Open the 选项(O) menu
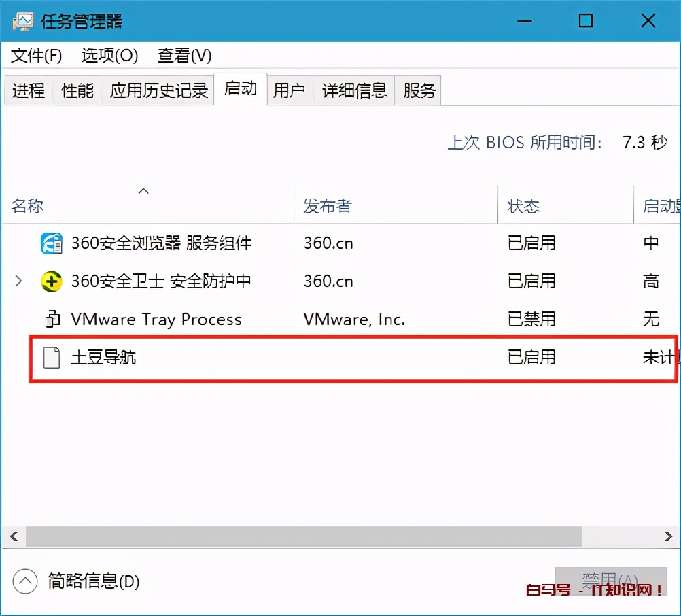Image resolution: width=681 pixels, height=616 pixels. point(109,56)
